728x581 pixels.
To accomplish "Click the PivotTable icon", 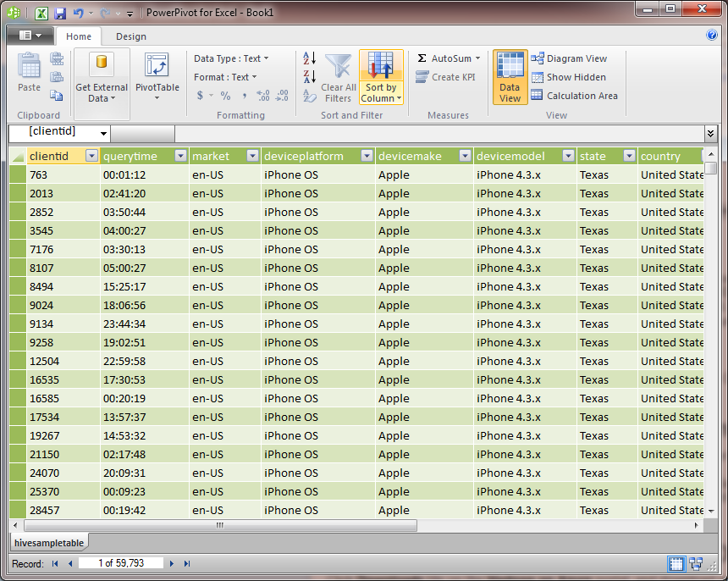I will [x=157, y=68].
